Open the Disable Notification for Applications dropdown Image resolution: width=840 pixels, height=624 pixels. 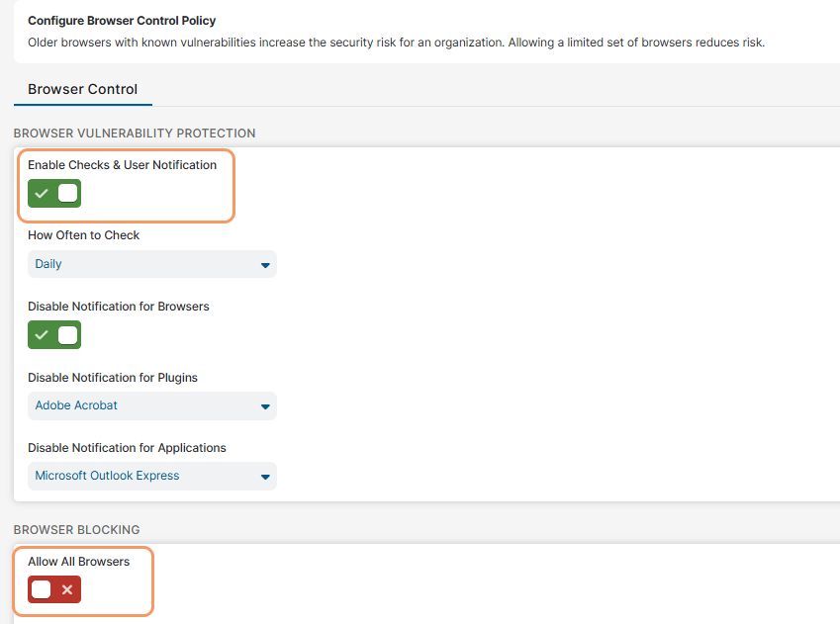click(151, 476)
